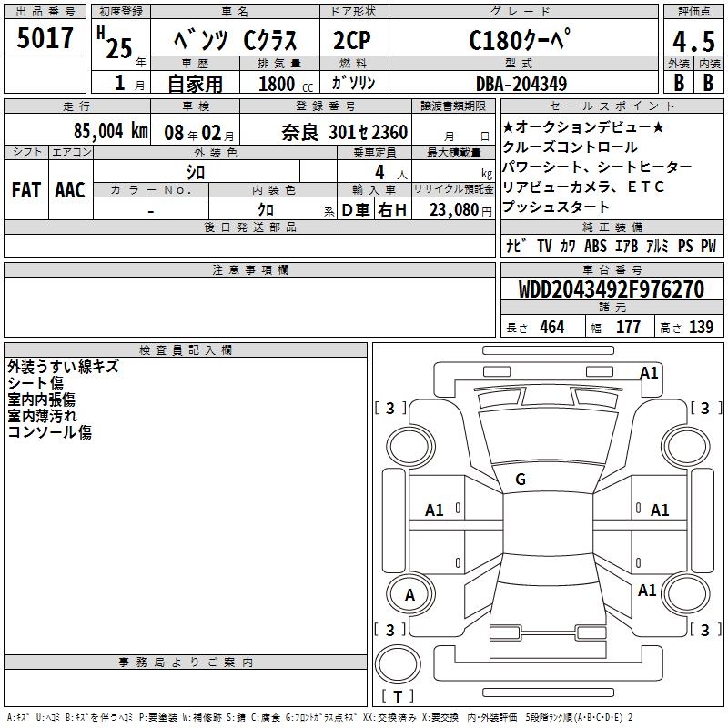The image size is (728, 728).
Task: Click the AAC air conditioner value
Action: (70, 190)
